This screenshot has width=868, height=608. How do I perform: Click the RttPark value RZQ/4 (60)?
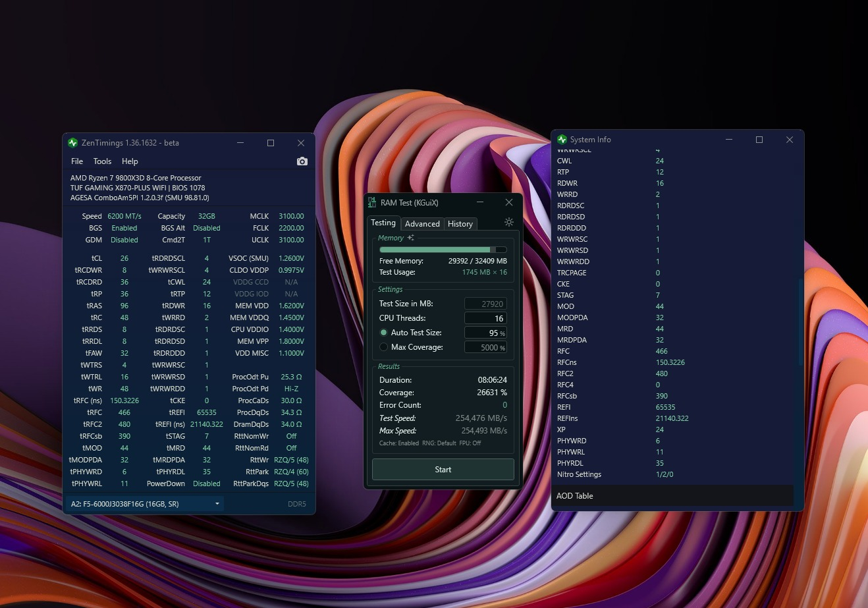click(291, 472)
